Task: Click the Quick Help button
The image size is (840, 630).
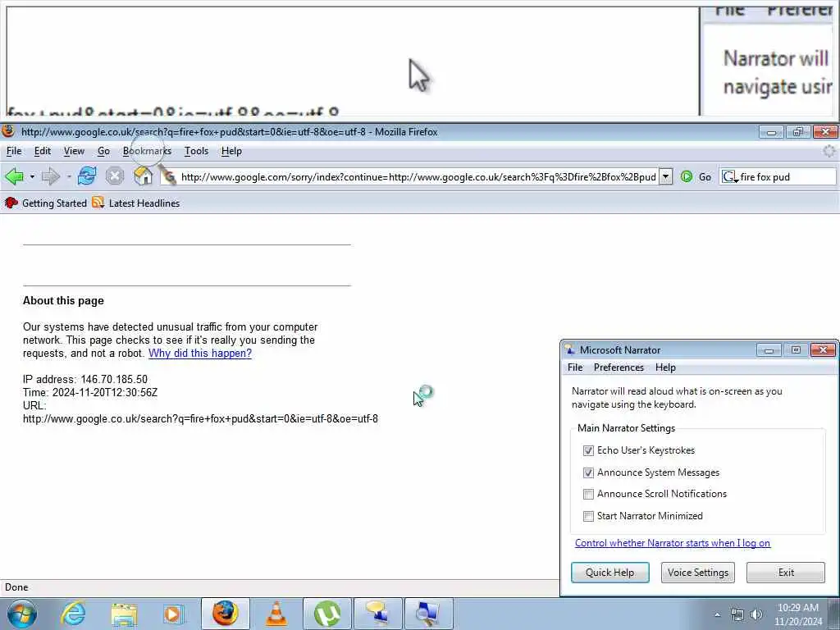Action: tap(609, 572)
